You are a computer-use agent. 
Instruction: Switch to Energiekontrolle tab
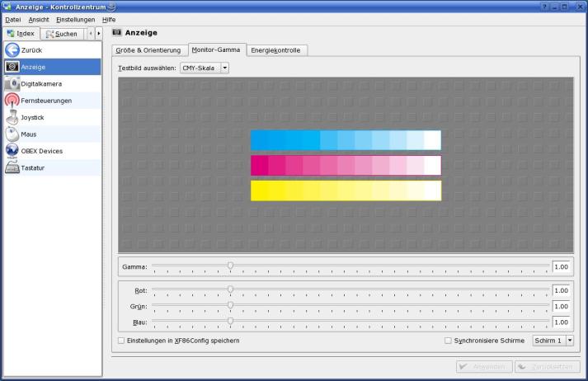click(x=275, y=50)
